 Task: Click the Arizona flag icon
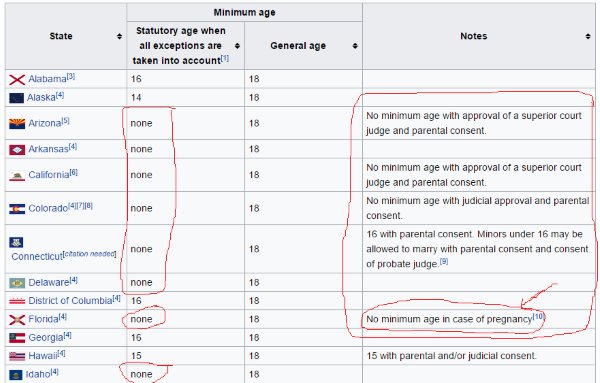pyautogui.click(x=17, y=124)
